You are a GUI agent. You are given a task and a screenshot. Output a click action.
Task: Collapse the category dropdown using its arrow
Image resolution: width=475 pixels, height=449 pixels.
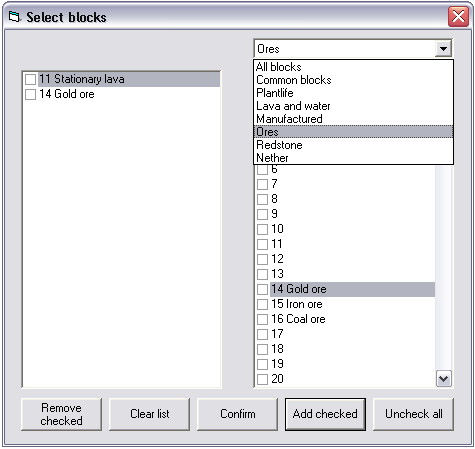[443, 49]
